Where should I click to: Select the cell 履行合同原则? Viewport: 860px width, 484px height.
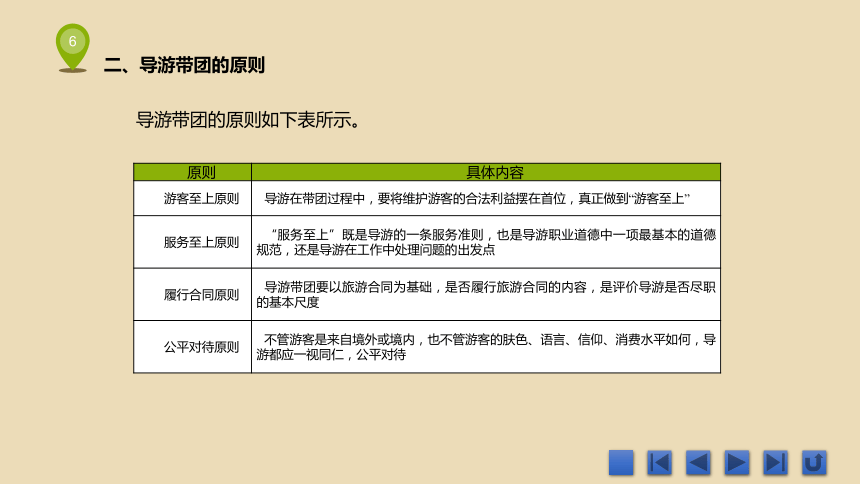click(x=193, y=295)
